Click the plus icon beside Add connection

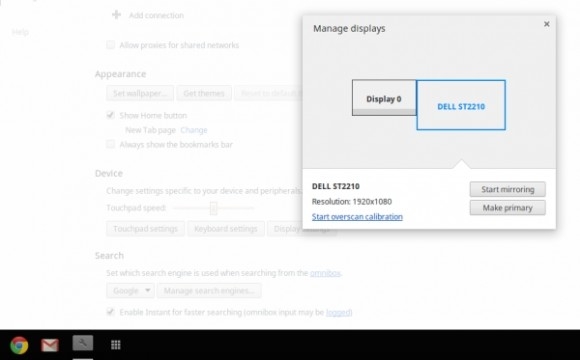tap(116, 15)
